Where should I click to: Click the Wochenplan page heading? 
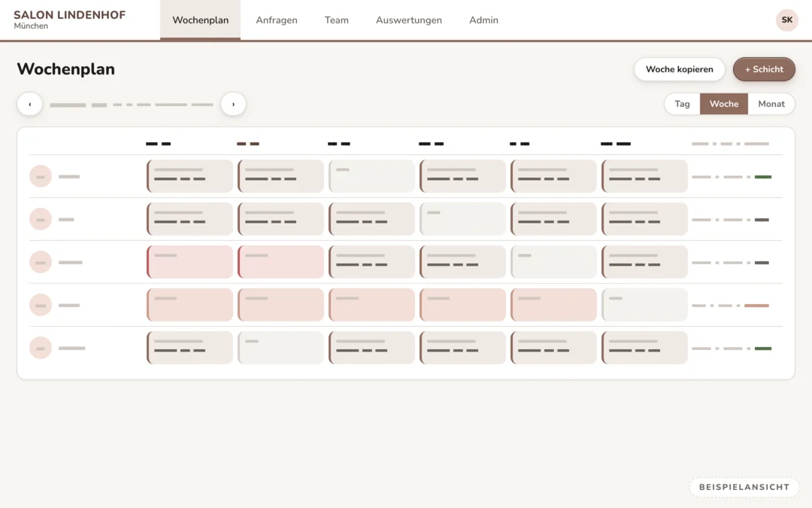65,69
